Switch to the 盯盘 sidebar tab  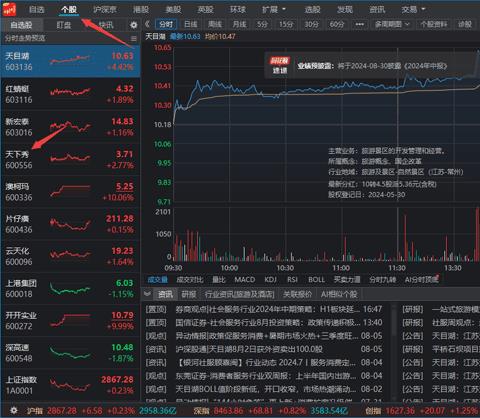click(64, 25)
